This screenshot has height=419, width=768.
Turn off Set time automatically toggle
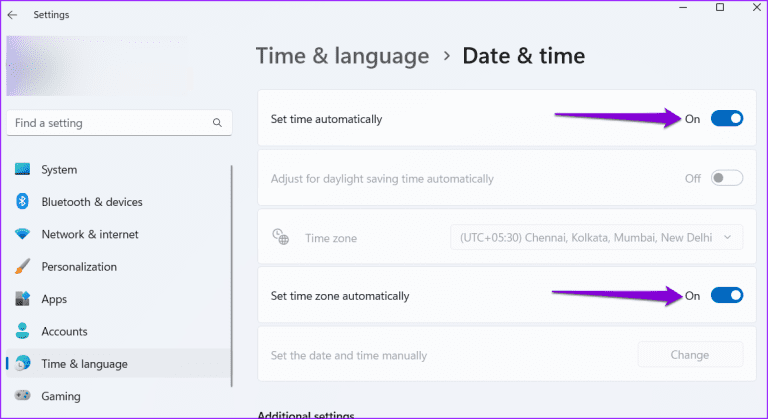coord(727,119)
